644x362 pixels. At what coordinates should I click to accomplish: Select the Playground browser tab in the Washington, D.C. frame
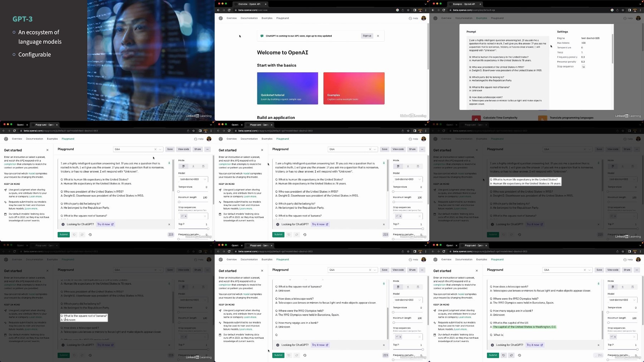(x=474, y=246)
